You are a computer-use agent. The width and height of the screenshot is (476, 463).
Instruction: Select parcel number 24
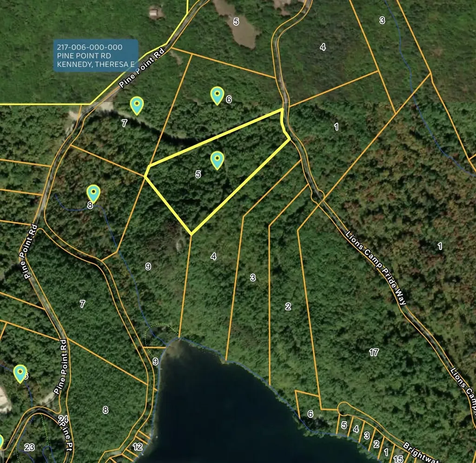[63, 420]
